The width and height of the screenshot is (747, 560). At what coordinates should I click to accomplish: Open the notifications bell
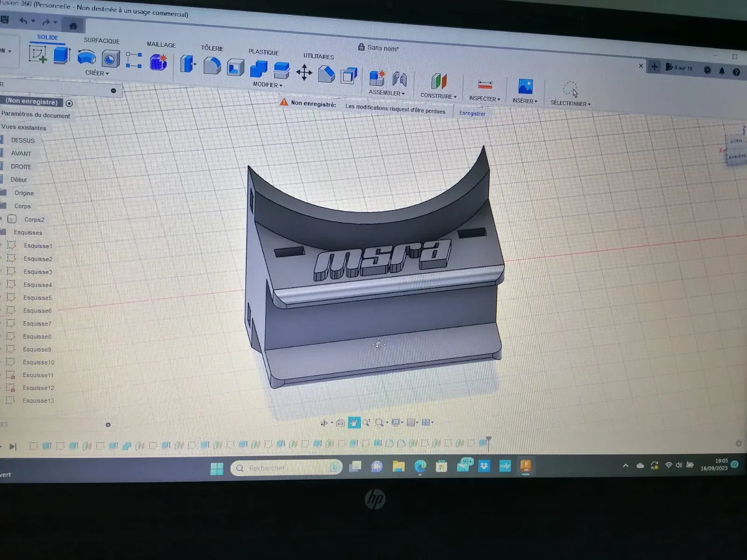722,71
